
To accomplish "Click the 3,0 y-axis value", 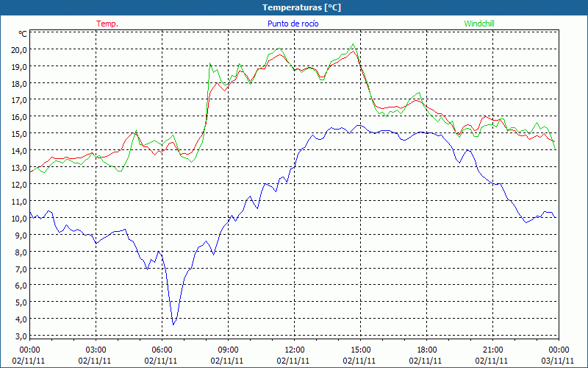I will pyautogui.click(x=21, y=336).
